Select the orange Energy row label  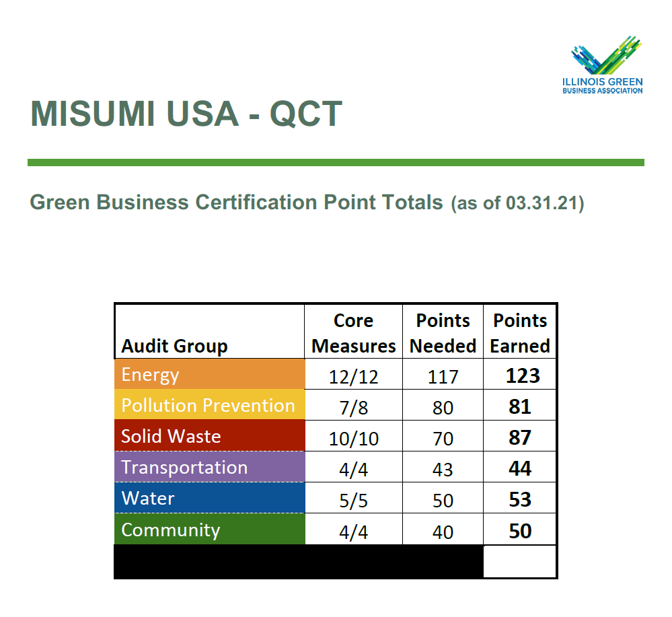pos(210,374)
